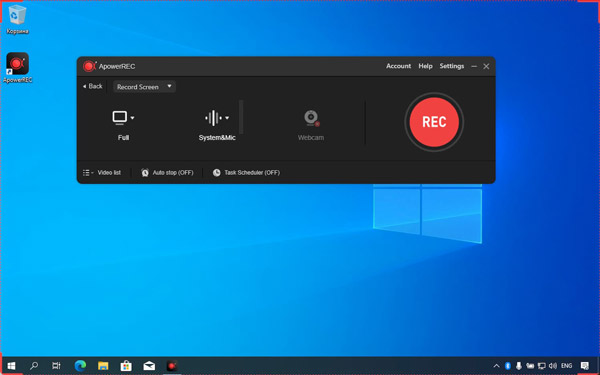Expand the arrow next to Full region

pos(132,118)
